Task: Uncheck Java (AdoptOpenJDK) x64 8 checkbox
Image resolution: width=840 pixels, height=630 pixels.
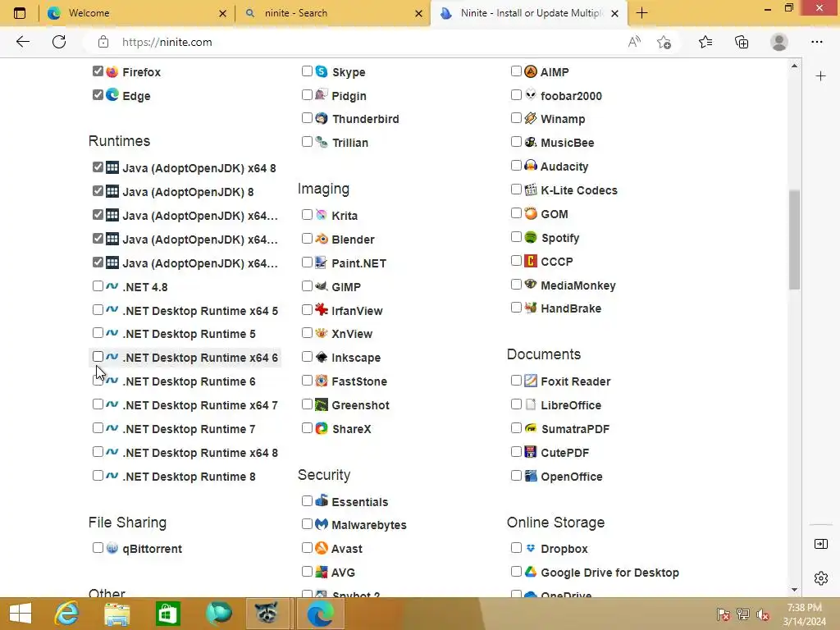Action: click(x=98, y=167)
